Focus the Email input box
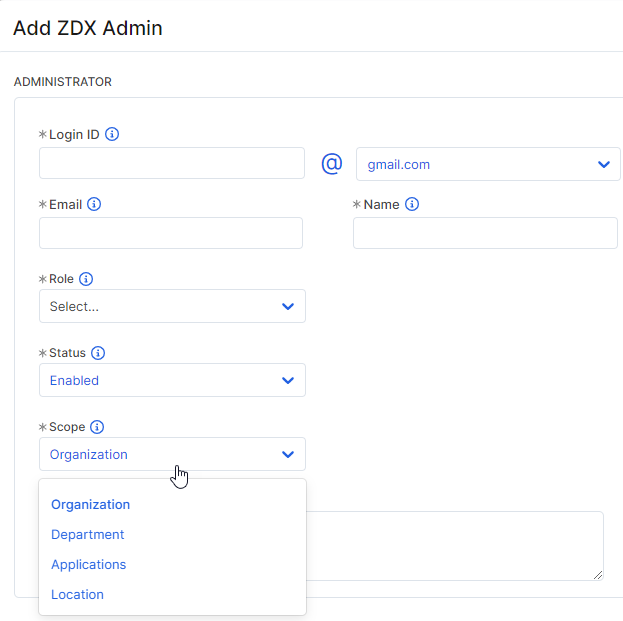The height and width of the screenshot is (621, 623). click(x=171, y=233)
